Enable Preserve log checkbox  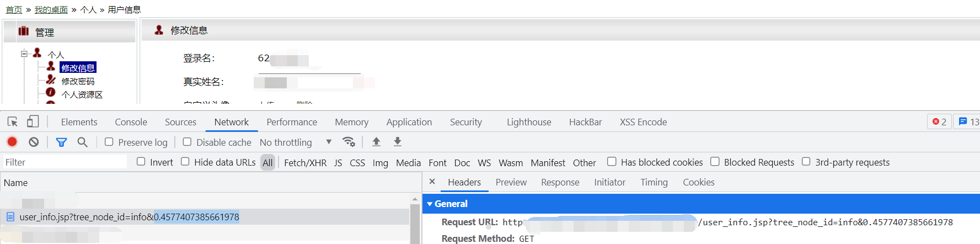[109, 142]
